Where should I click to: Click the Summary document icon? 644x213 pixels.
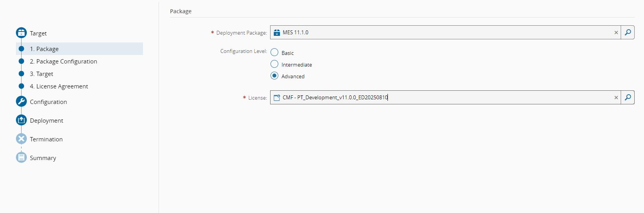click(x=21, y=158)
